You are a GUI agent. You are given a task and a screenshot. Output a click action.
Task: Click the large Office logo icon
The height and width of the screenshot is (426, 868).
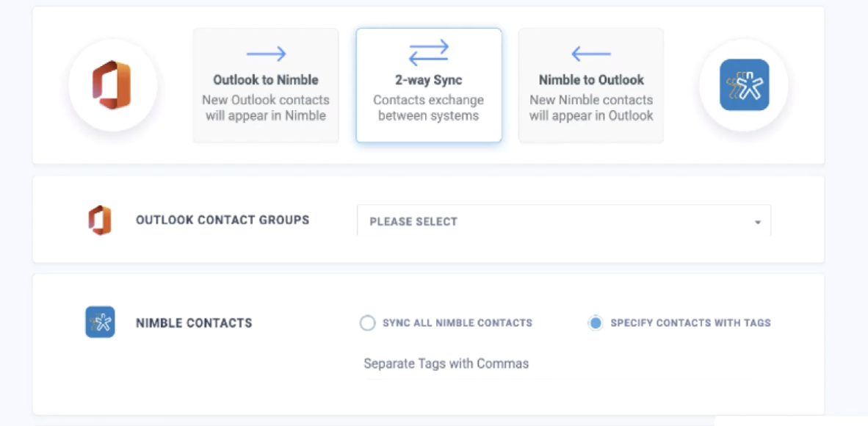(112, 85)
